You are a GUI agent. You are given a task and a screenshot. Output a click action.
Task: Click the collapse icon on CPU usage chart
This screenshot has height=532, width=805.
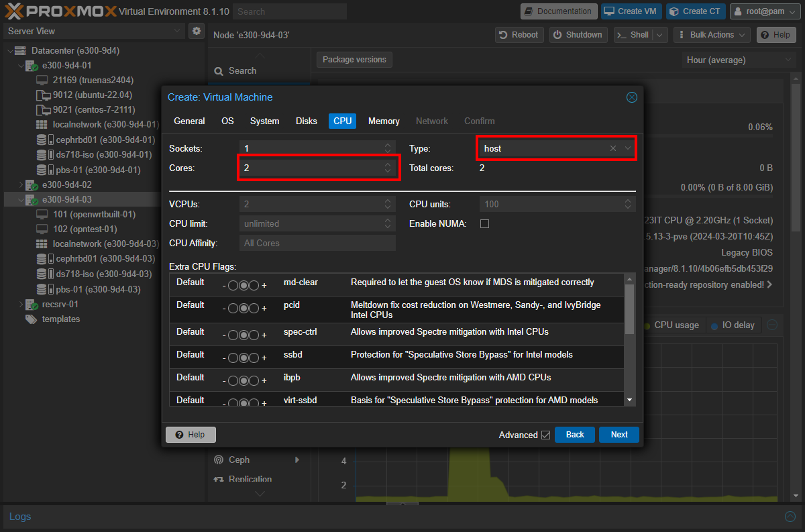772,325
